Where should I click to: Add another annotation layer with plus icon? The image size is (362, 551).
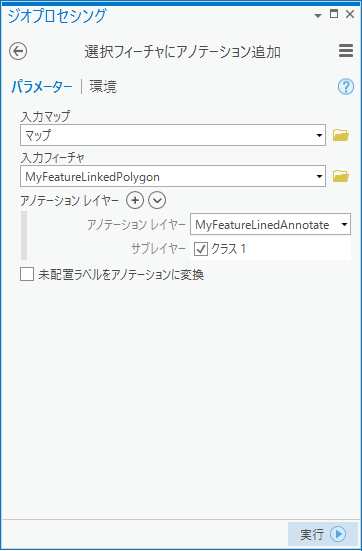pos(135,201)
